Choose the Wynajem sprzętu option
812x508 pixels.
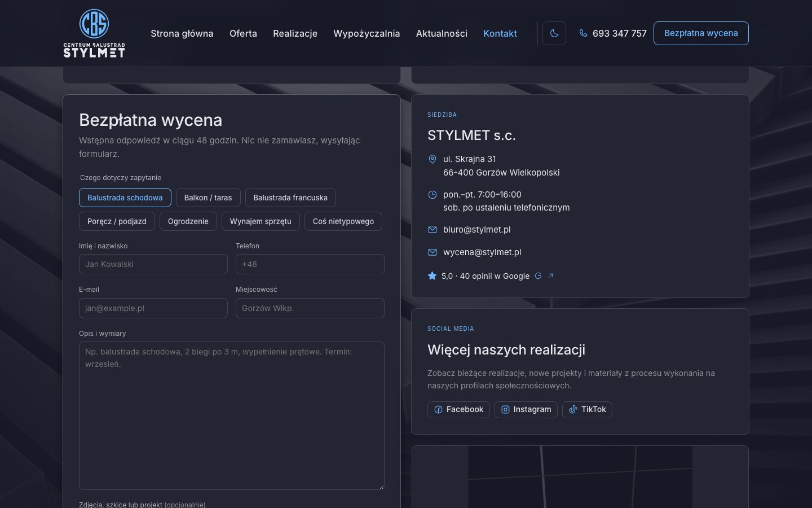pos(261,221)
